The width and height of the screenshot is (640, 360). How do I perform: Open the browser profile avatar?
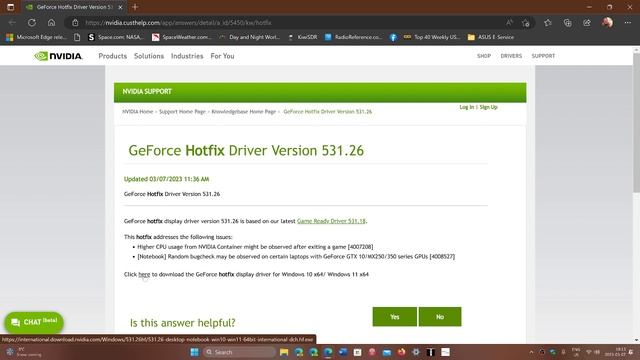tap(607, 22)
